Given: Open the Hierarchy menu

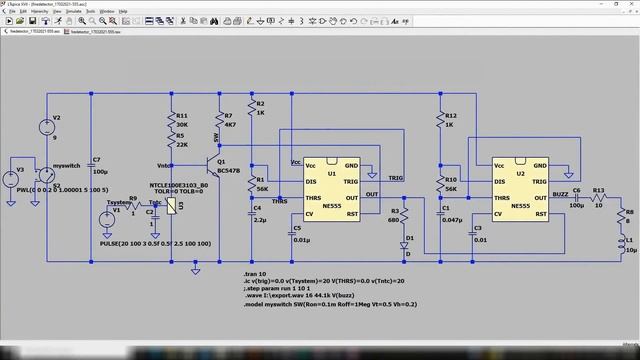Looking at the screenshot, I should tap(40, 11).
